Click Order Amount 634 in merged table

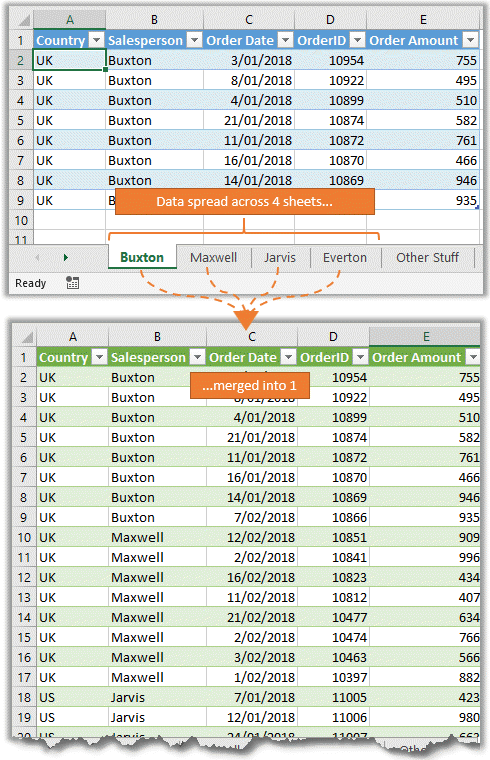425,618
